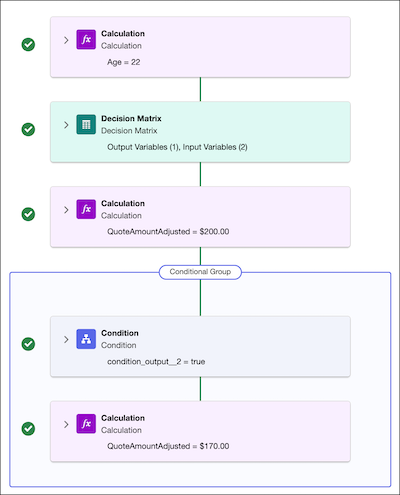The height and width of the screenshot is (495, 400).
Task: Click the Age = 22 result text
Action: pyautogui.click(x=124, y=62)
